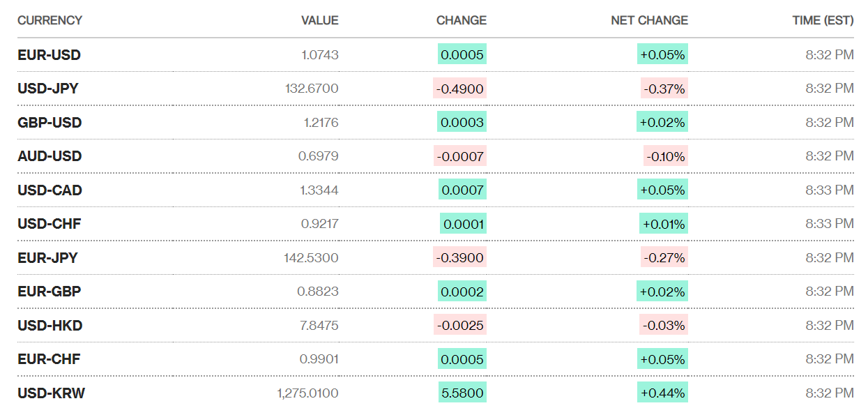868x408 pixels.
Task: Open the USD-JPY currency pair link
Action: click(48, 89)
